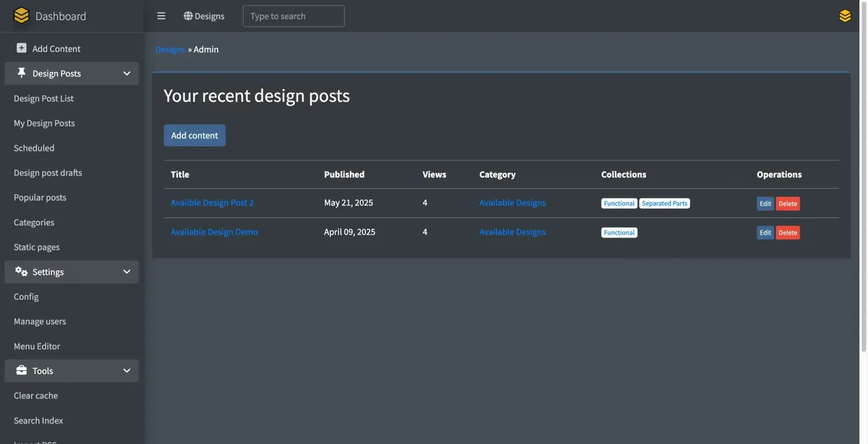The height and width of the screenshot is (444, 868).
Task: Go to Manage users in sidebar
Action: click(40, 321)
